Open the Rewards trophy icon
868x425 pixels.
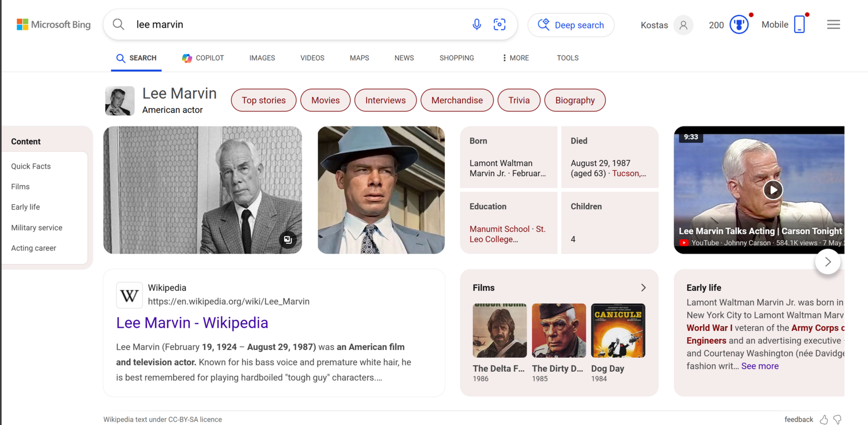coord(738,25)
